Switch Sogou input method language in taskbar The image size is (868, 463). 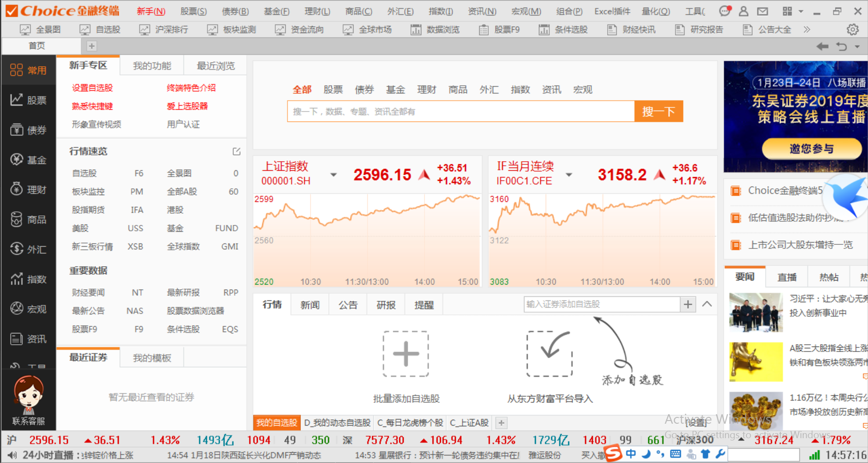click(x=631, y=454)
